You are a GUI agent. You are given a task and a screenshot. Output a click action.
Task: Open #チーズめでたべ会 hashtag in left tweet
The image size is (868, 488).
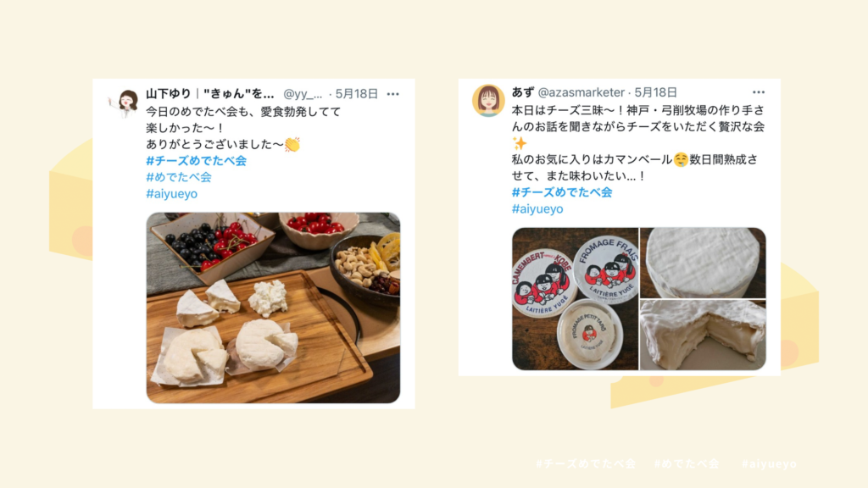coord(196,161)
